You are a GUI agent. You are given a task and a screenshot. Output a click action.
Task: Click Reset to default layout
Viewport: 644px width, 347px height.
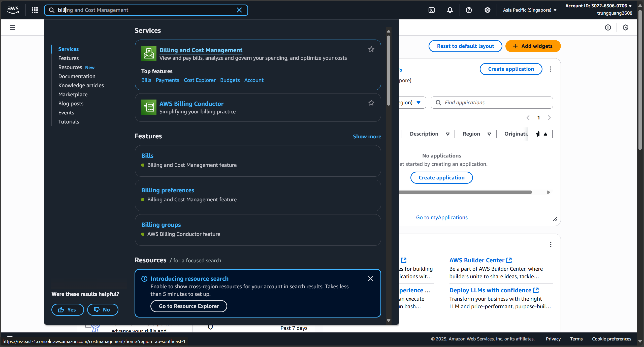(x=465, y=46)
